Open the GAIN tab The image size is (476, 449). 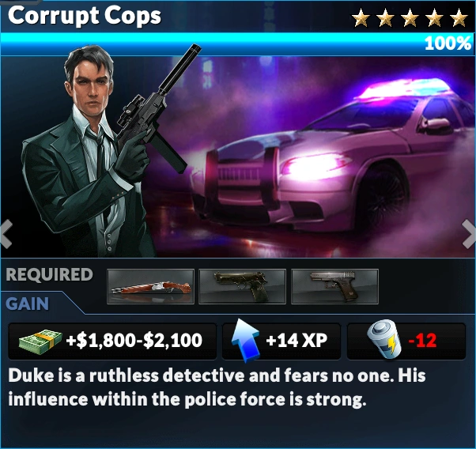coord(28,304)
